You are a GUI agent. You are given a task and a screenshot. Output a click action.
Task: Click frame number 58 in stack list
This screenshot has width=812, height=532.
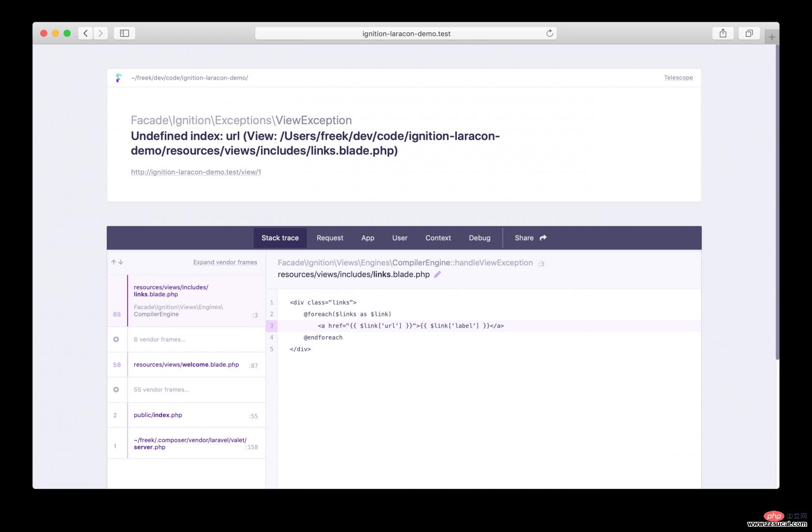pos(117,365)
